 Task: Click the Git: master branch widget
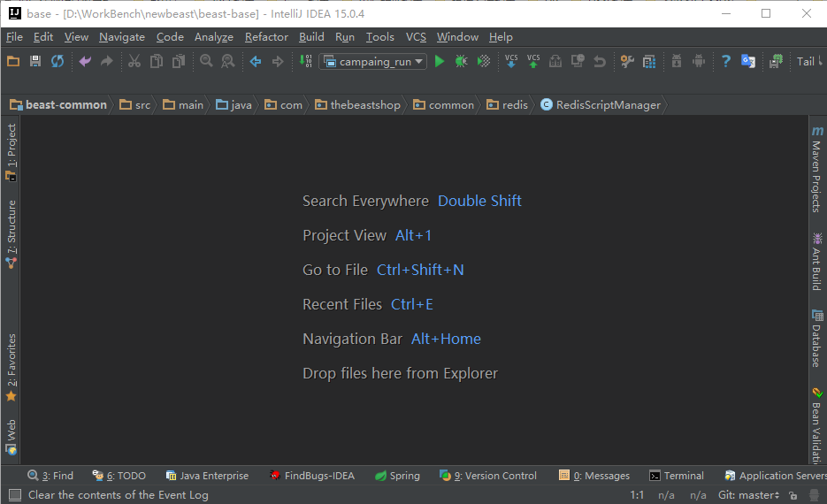pyautogui.click(x=748, y=495)
